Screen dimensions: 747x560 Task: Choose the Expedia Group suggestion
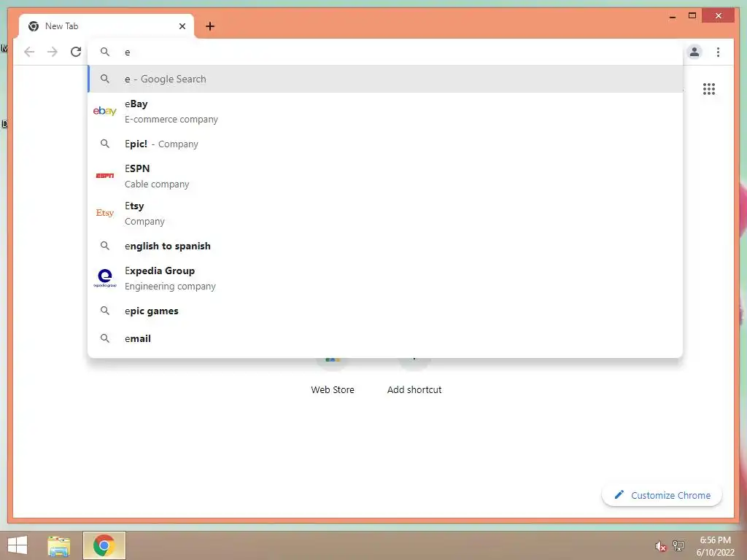click(x=385, y=278)
